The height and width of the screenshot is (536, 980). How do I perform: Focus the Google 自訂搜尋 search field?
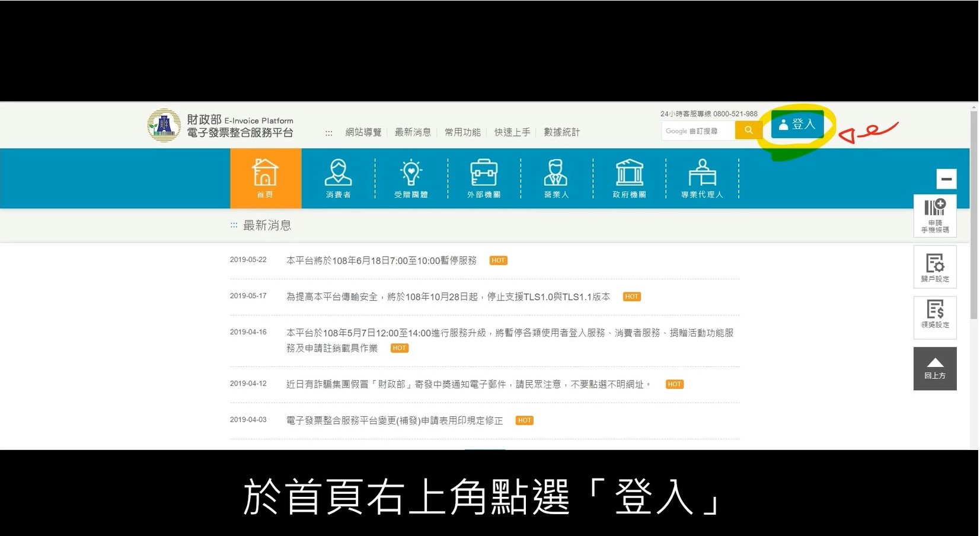click(x=698, y=131)
